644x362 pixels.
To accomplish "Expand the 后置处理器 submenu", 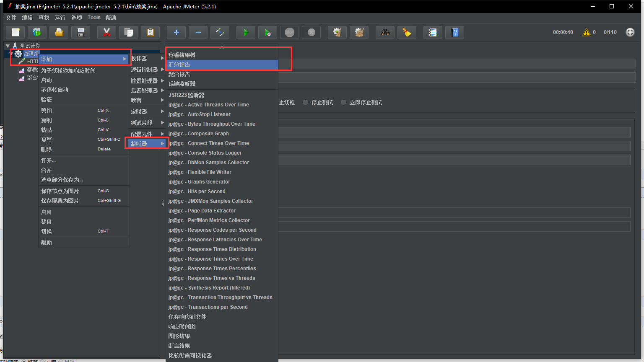I will tap(147, 90).
